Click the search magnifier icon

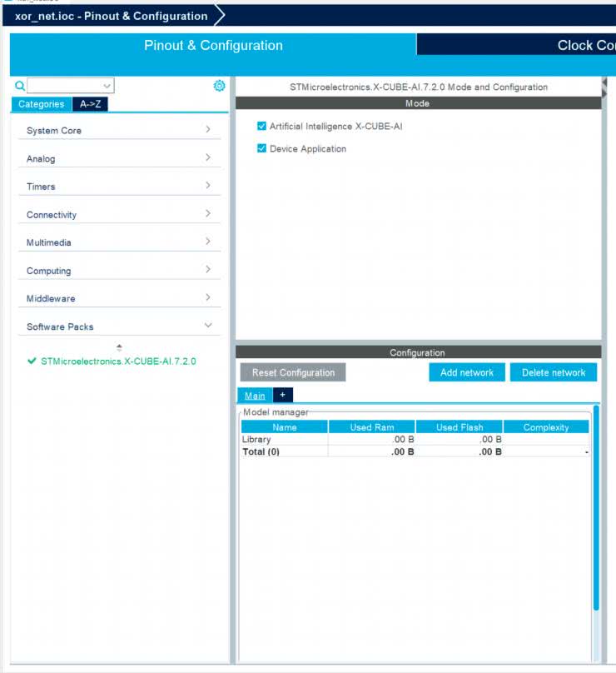pos(20,86)
